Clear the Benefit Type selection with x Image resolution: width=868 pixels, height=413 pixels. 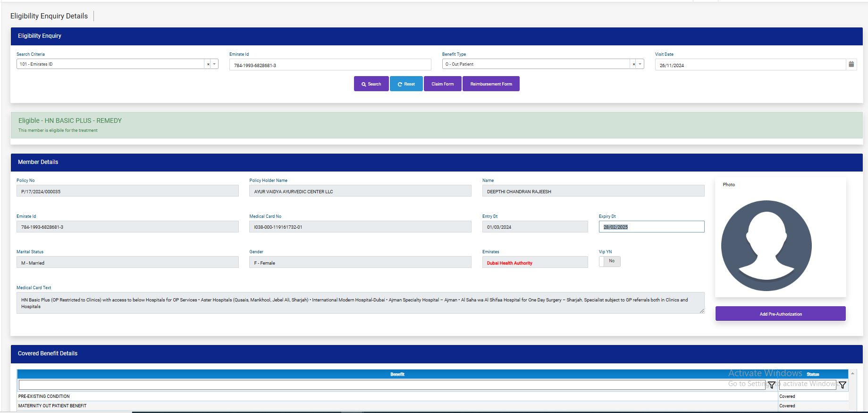[x=634, y=64]
